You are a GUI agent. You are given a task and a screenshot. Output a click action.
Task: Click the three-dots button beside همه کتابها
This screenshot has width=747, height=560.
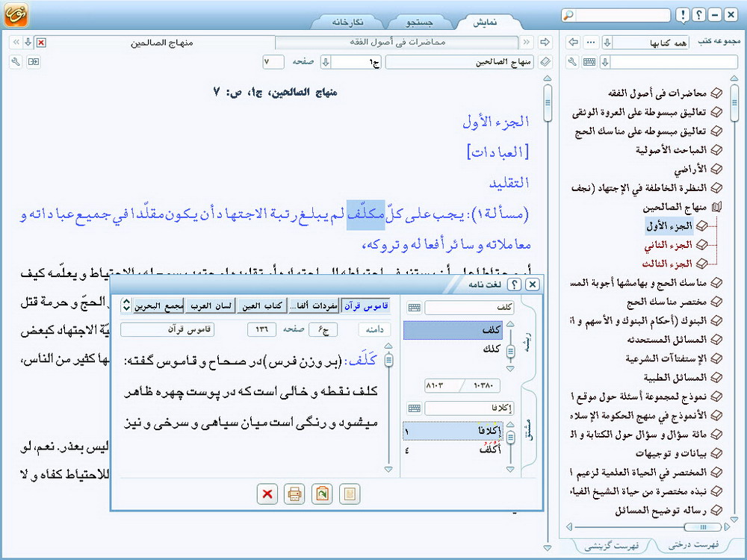point(591,43)
